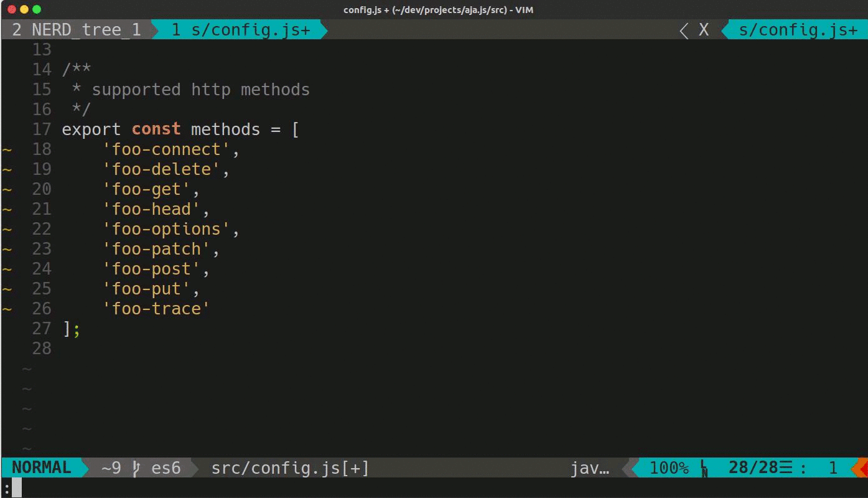Place cursor on 'foo-trace' string
The image size is (868, 498).
coord(156,309)
